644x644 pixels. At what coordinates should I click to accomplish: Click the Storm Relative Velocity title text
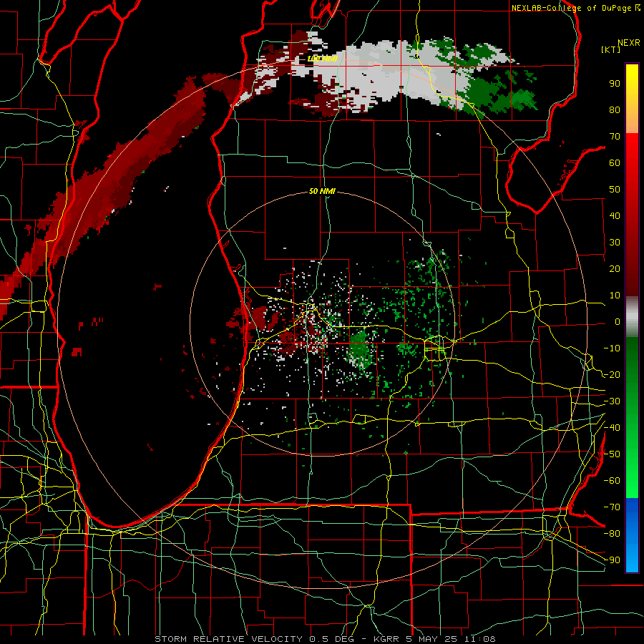(x=228, y=639)
